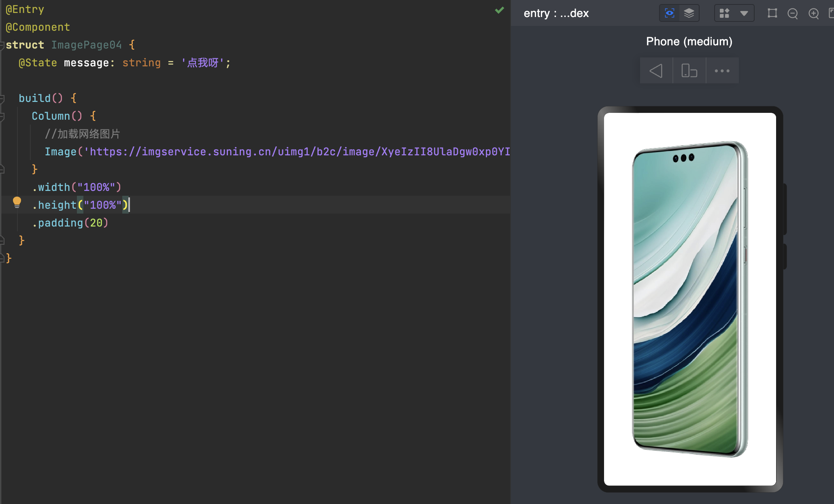Rotate the preview device orientation

click(689, 71)
